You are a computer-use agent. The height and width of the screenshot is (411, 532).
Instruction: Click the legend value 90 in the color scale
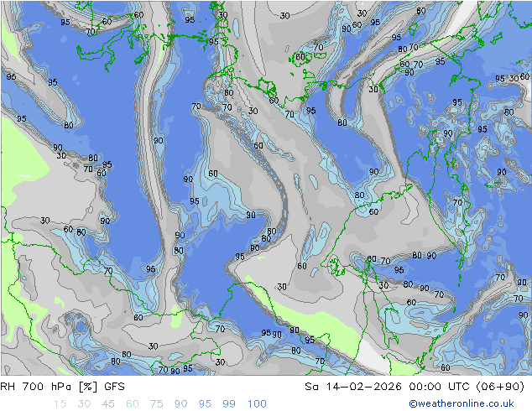tap(180, 403)
